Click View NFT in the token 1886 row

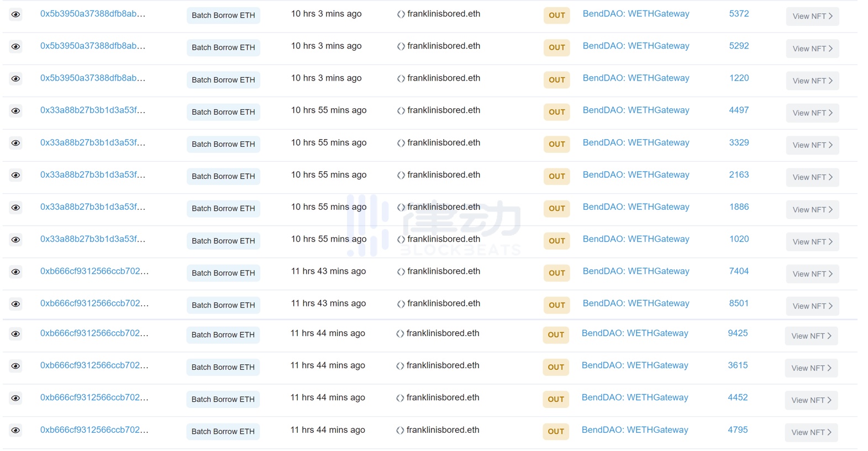pos(812,210)
